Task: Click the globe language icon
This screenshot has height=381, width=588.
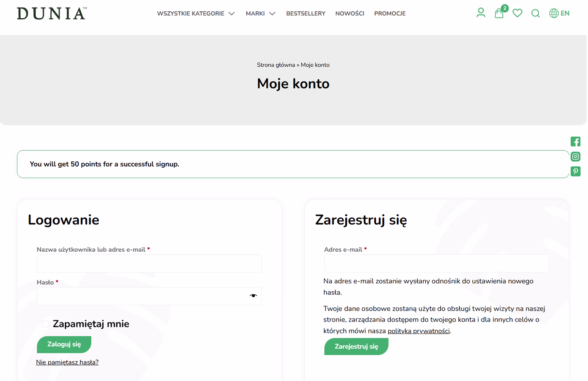Action: tap(554, 13)
